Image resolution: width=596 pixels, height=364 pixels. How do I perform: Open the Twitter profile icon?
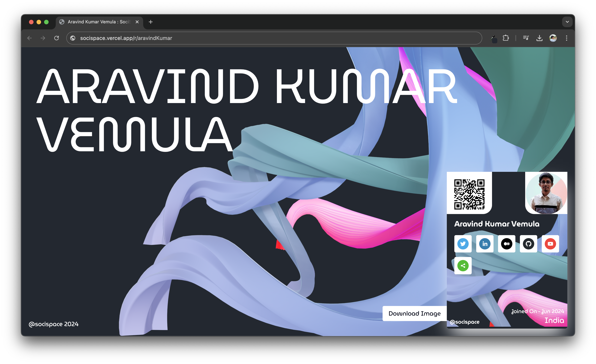[x=463, y=244]
